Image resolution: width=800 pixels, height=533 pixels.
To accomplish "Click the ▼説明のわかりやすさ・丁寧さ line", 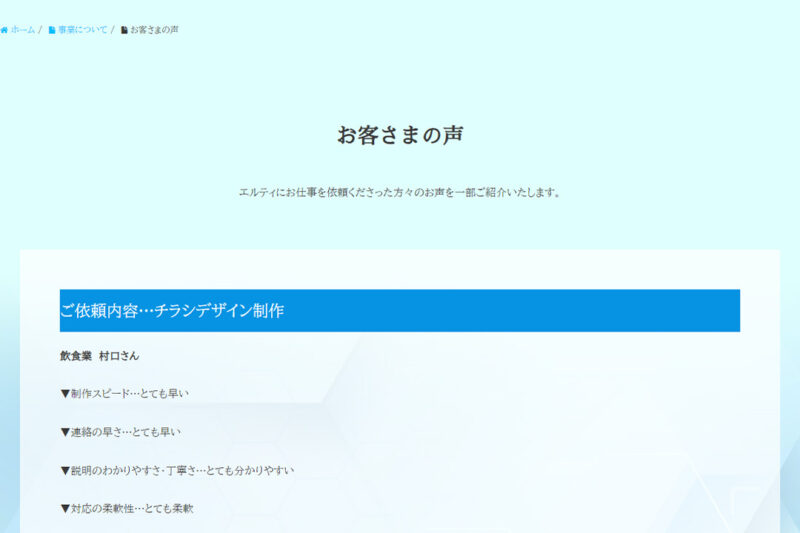I will pos(177,470).
